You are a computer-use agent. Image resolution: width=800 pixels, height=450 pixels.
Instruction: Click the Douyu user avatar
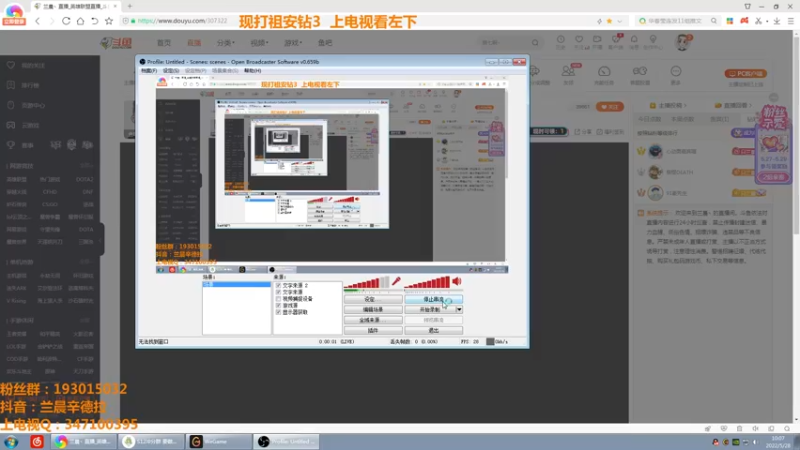[682, 43]
